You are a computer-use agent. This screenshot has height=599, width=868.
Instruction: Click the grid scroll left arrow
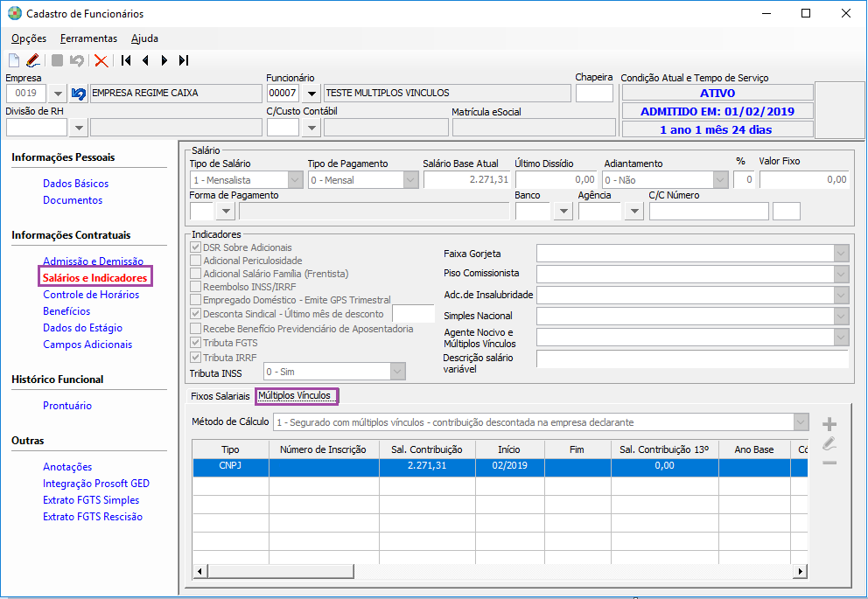click(x=200, y=571)
